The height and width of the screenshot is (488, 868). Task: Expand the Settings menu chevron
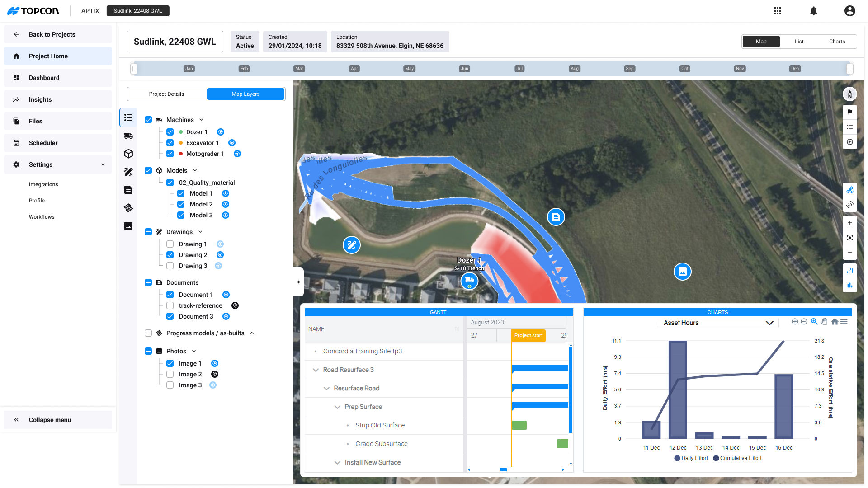click(103, 164)
